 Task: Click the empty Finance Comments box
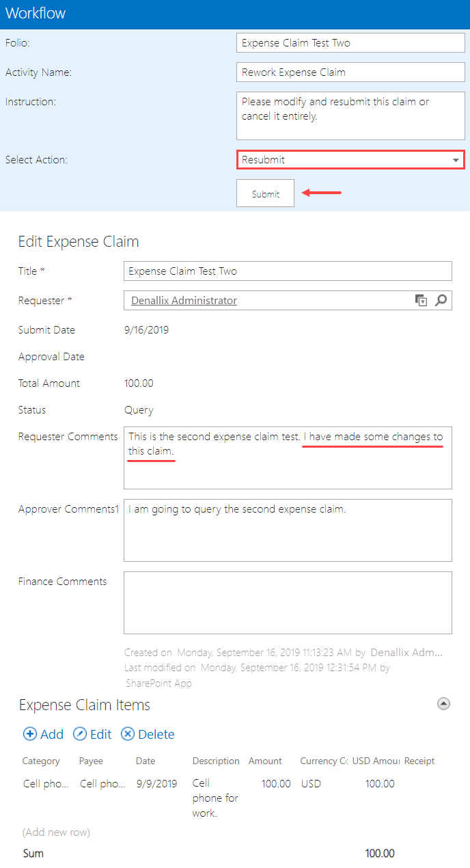coord(288,601)
